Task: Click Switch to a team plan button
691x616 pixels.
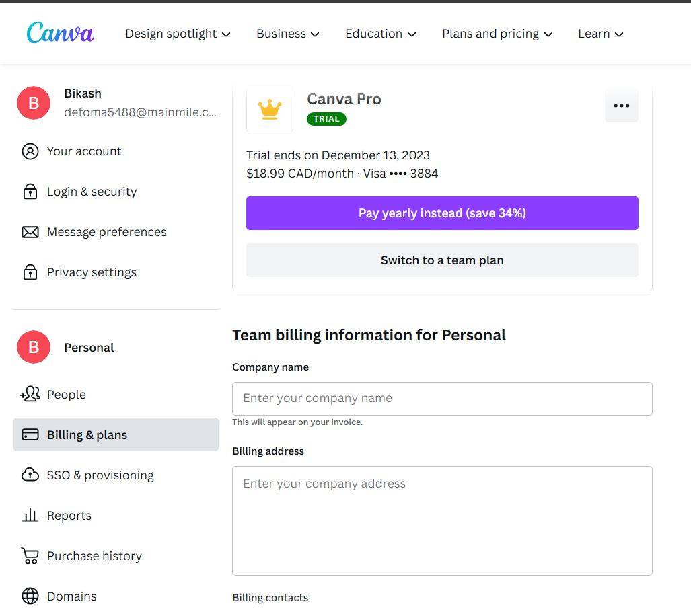Action: (x=442, y=260)
